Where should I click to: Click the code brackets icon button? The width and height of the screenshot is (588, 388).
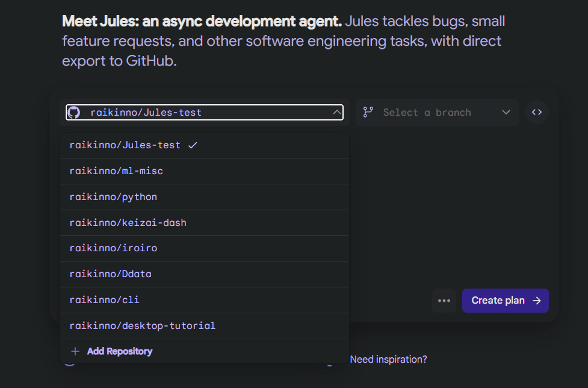[537, 112]
